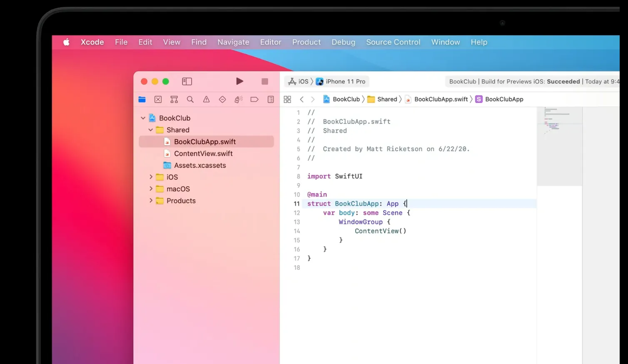Toggle the navigator sidebar
Image resolution: width=628 pixels, height=364 pixels.
187,82
